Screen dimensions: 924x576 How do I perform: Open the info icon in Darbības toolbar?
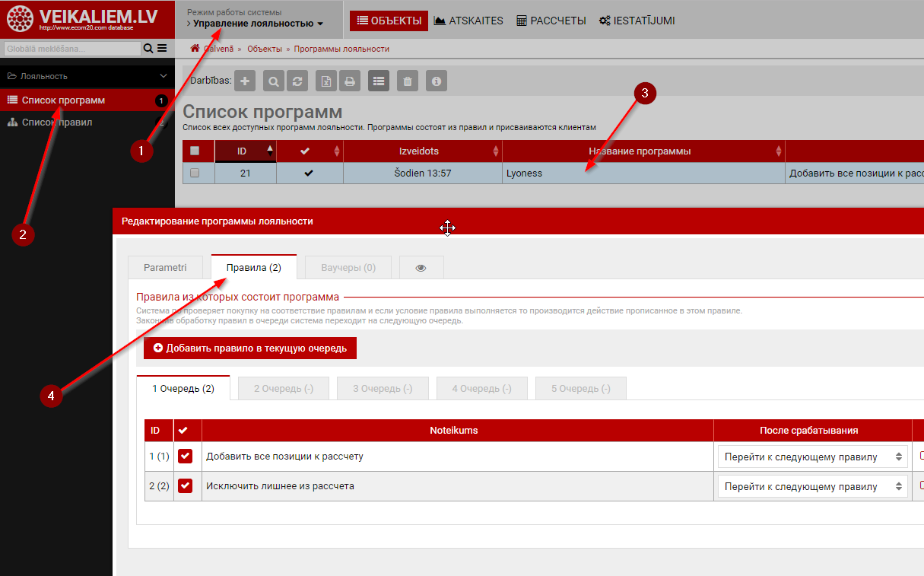tap(436, 81)
